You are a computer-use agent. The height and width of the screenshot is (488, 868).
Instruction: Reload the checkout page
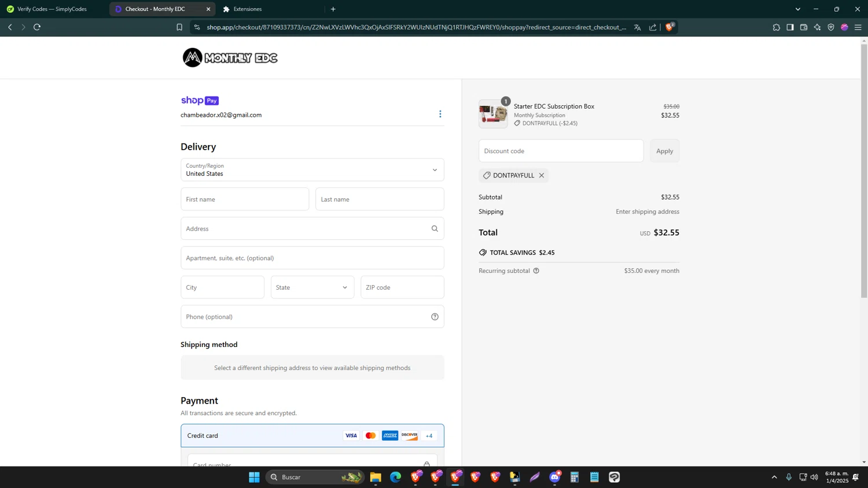(37, 27)
